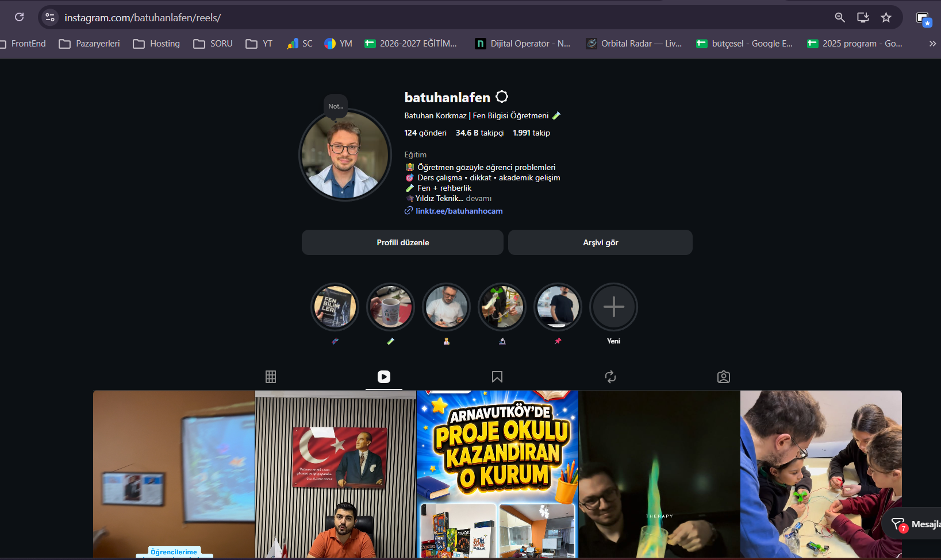Open the microscope-labeled story highlight
The width and height of the screenshot is (941, 560).
tap(502, 307)
